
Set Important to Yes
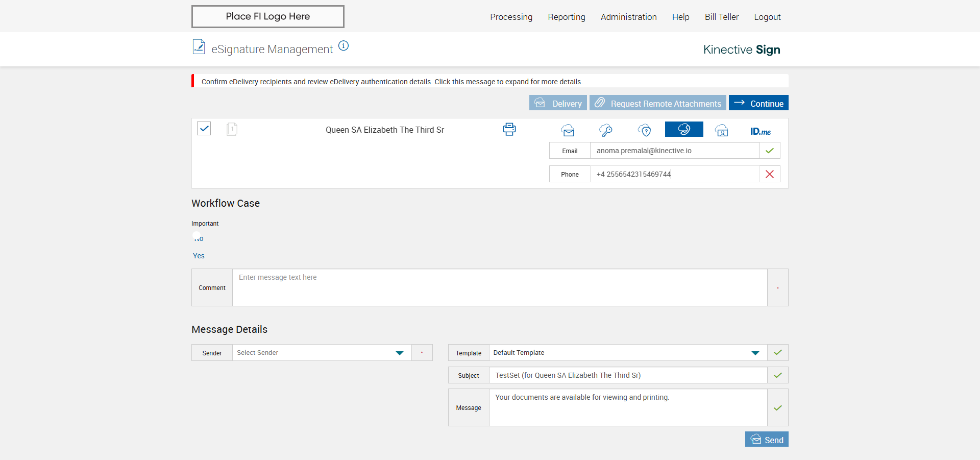tap(199, 256)
